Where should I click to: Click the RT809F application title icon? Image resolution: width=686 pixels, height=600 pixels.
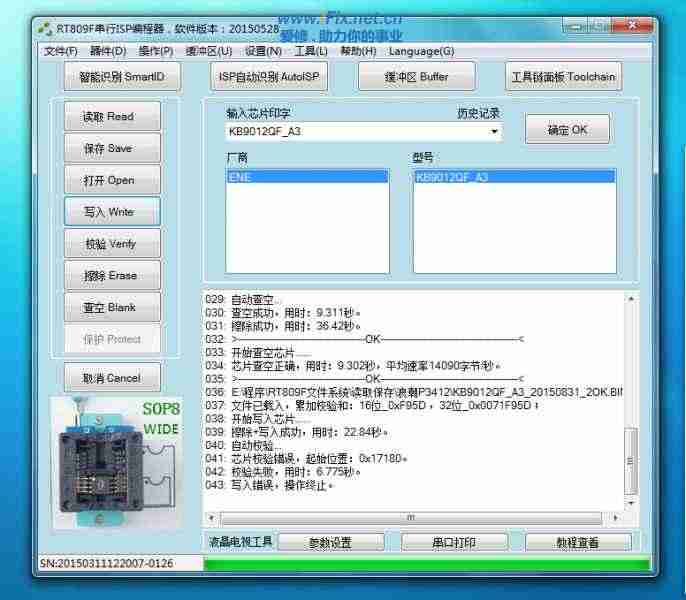(45, 29)
